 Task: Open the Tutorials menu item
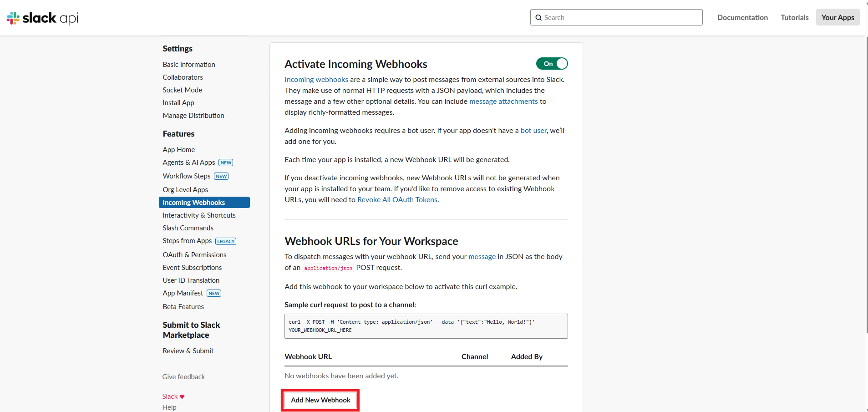click(795, 17)
